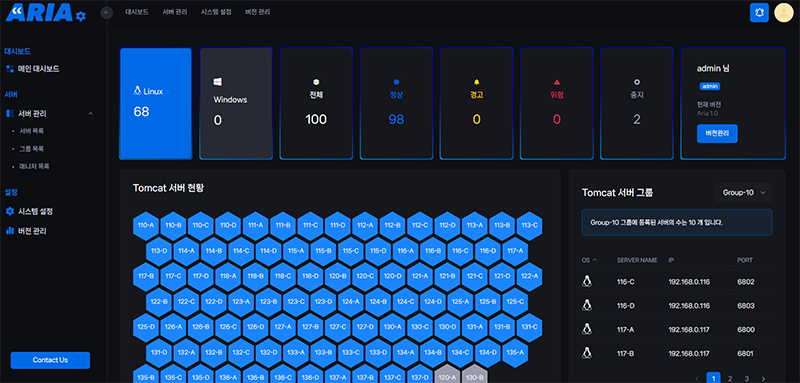Click the 중지 circle icon
800x383 pixels.
click(637, 82)
